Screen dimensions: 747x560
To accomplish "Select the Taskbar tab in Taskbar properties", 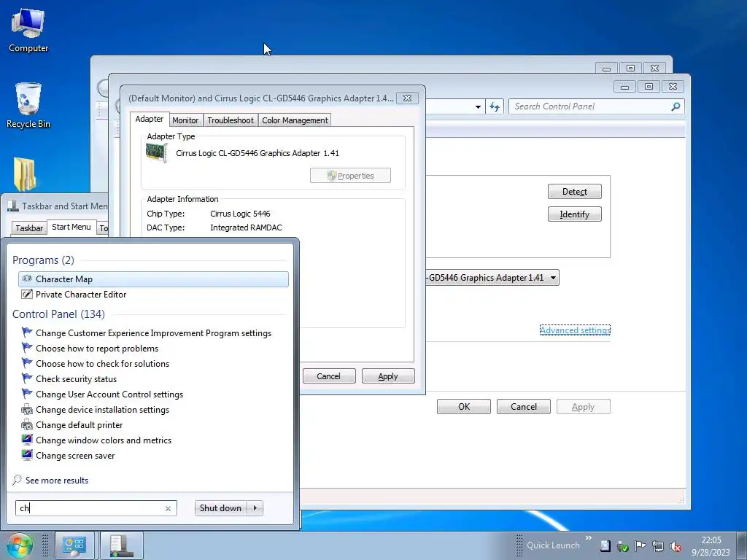I will pos(29,228).
